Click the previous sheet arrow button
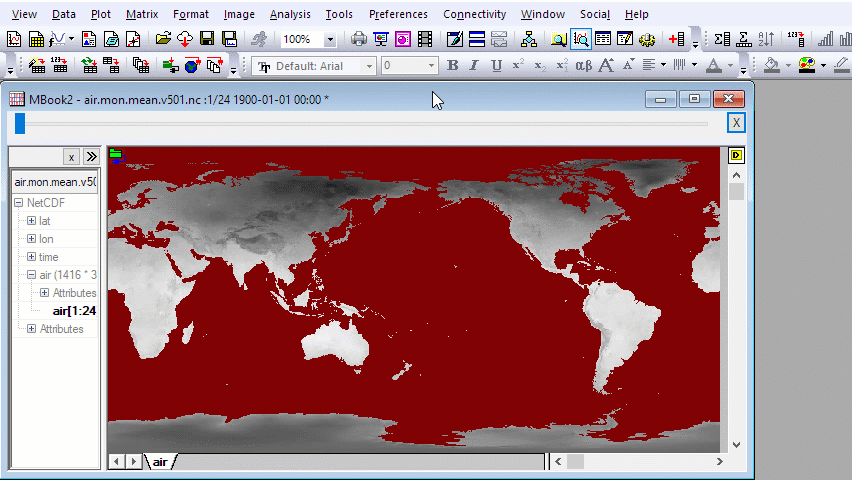The height and width of the screenshot is (480, 852). point(116,462)
